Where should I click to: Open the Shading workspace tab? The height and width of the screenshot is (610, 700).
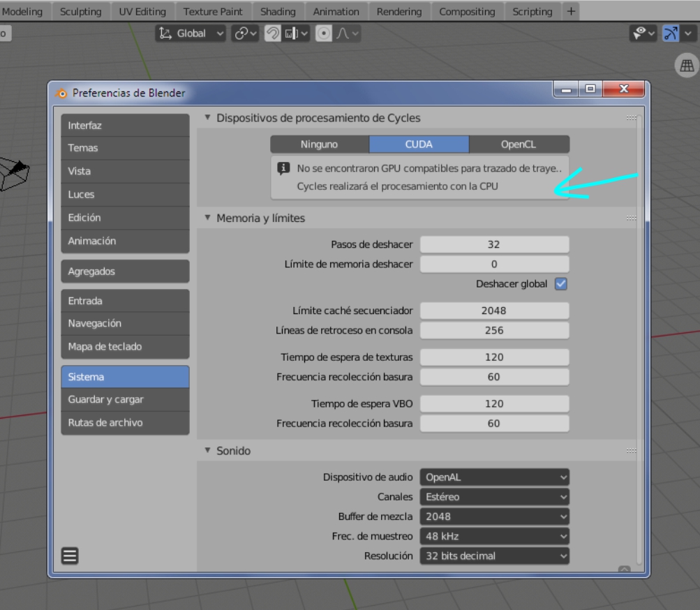278,12
